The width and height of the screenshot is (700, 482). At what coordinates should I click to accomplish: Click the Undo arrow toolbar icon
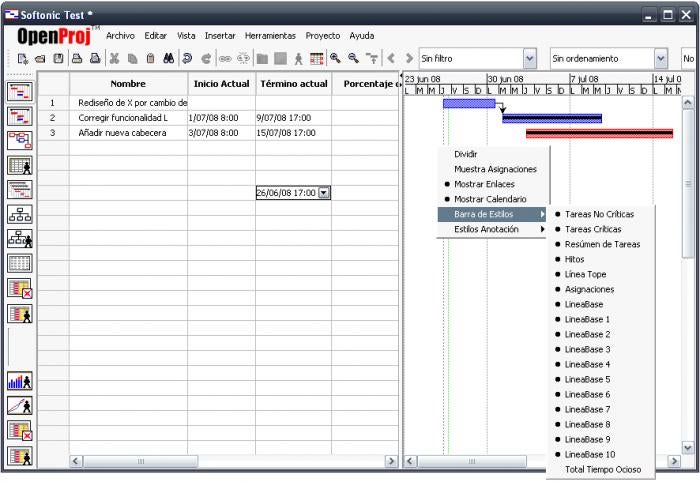(187, 58)
